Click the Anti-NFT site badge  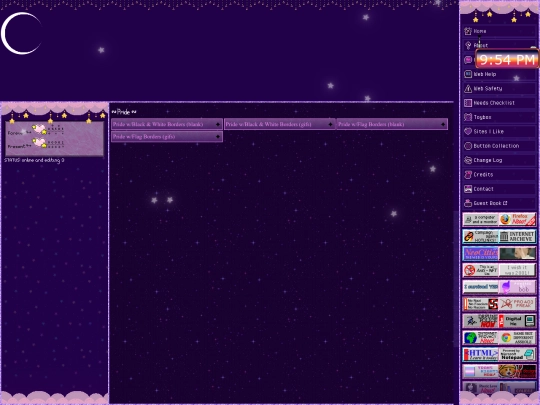[480, 270]
